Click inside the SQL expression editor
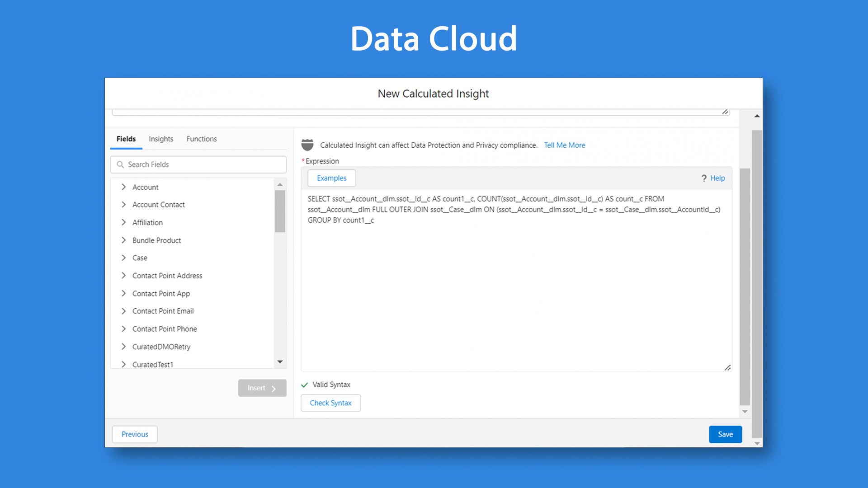 tap(516, 280)
